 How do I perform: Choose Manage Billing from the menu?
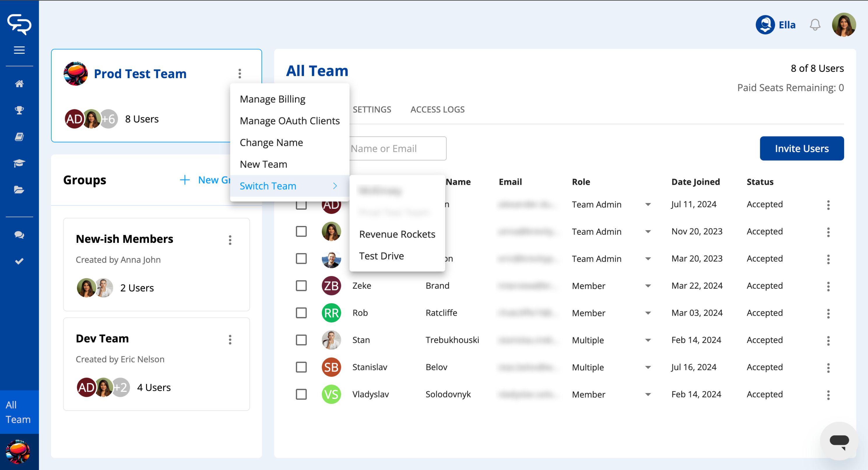point(272,99)
